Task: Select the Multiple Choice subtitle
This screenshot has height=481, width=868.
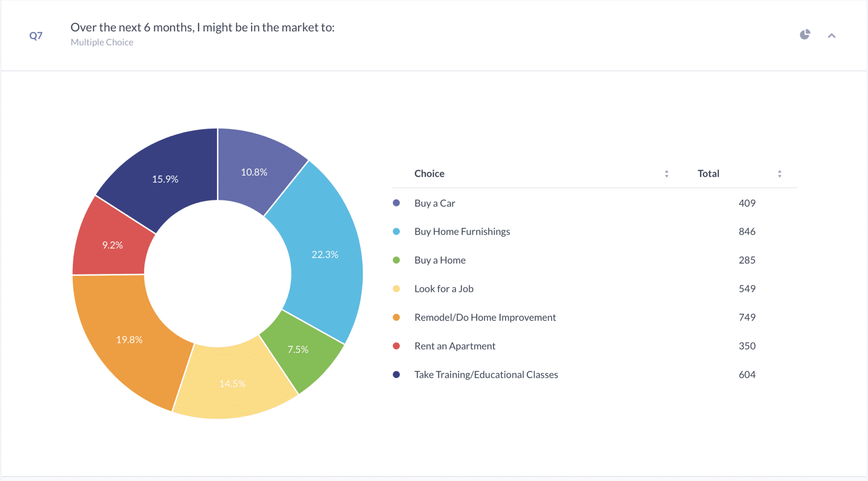Action: click(102, 42)
